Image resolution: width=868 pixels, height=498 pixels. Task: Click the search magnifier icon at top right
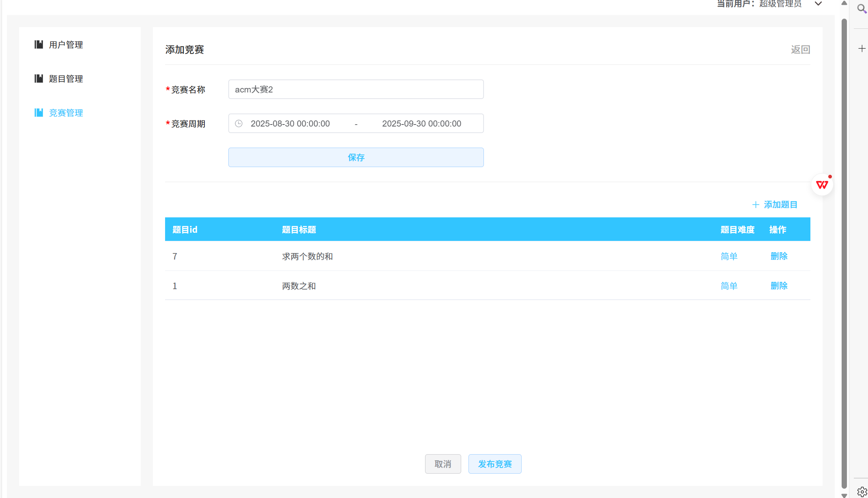[862, 9]
